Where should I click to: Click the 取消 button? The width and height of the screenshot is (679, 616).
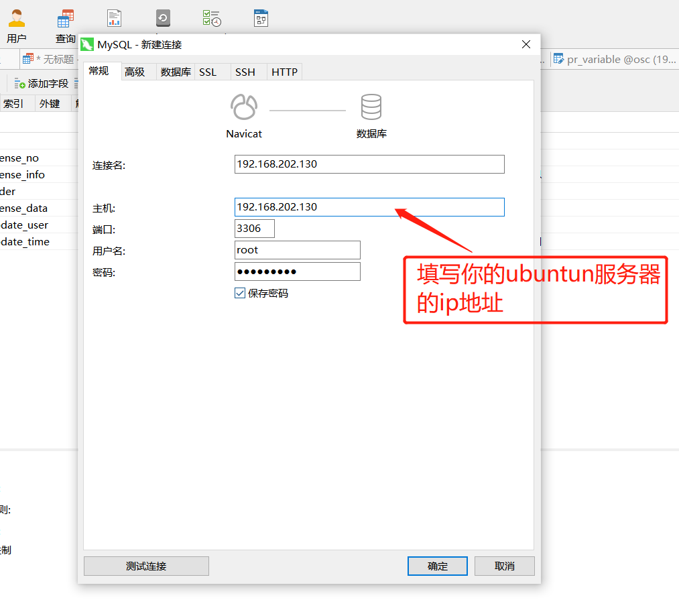pyautogui.click(x=505, y=566)
